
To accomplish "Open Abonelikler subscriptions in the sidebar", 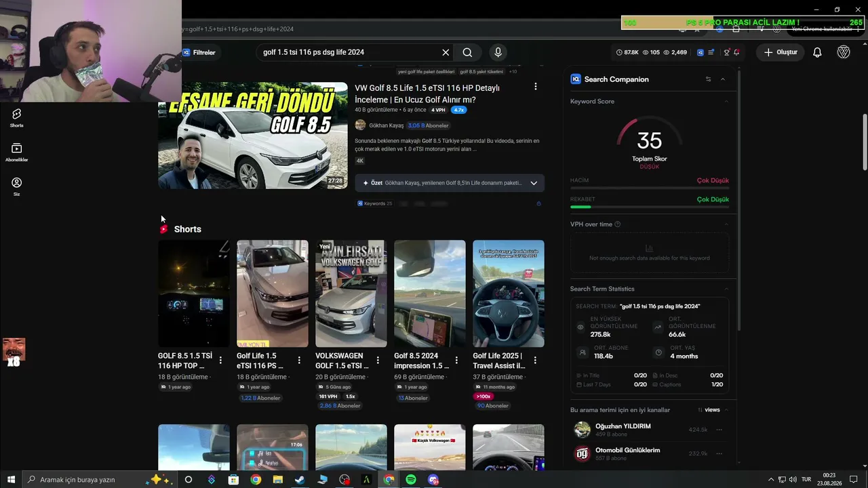I will pos(16,152).
